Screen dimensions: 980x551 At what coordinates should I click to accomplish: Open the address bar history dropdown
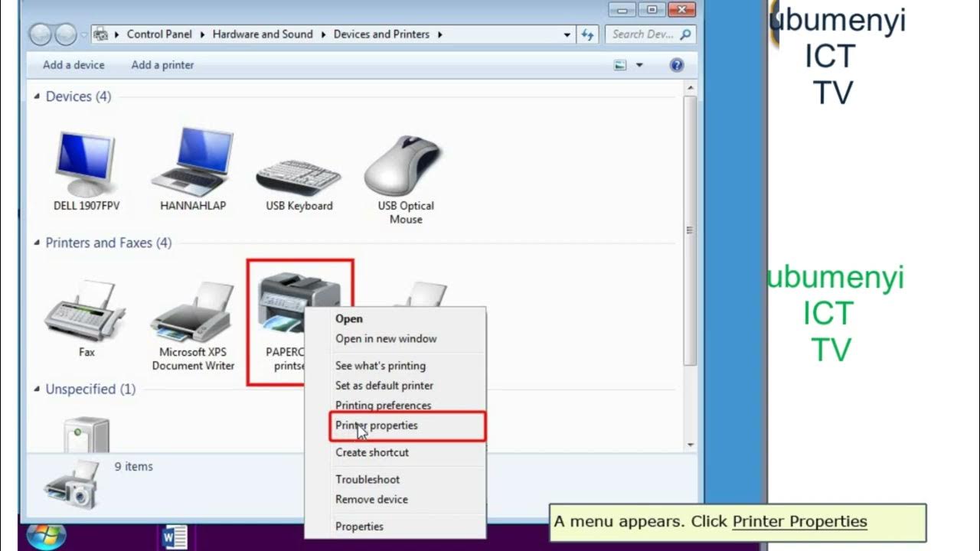tap(567, 34)
